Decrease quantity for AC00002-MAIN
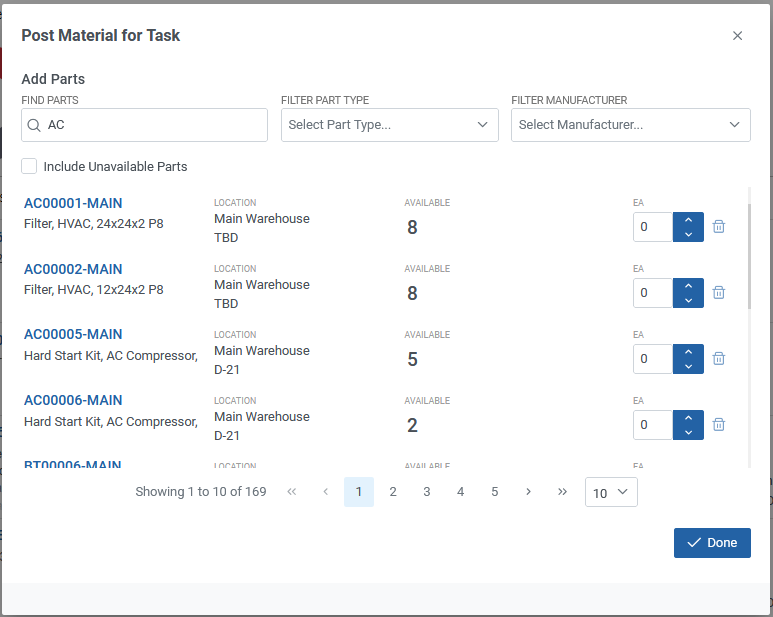The height and width of the screenshot is (617, 773). [688, 300]
